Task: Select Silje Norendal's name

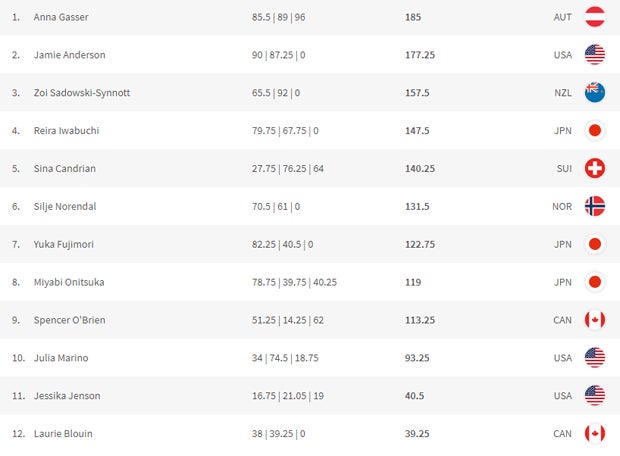Action: coord(66,206)
